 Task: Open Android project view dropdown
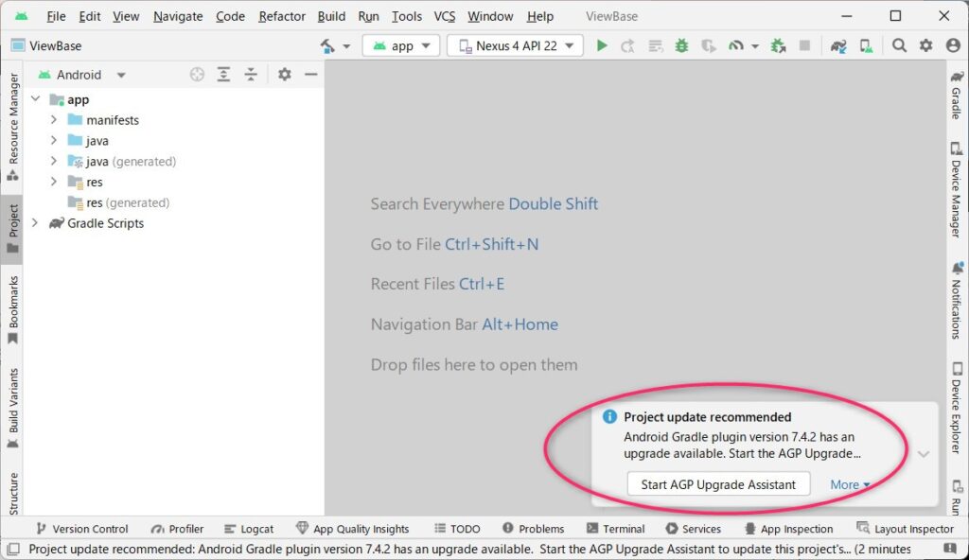pos(81,75)
